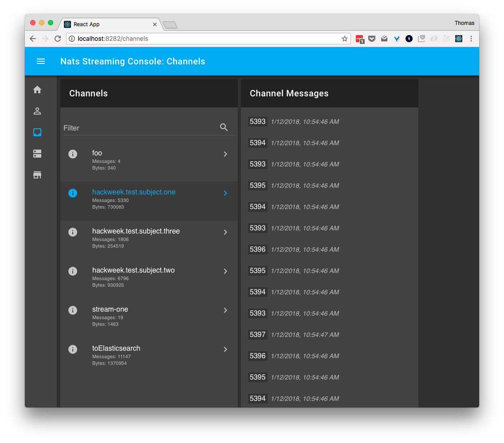Select hackweek.test.subject.two channel name

134,270
